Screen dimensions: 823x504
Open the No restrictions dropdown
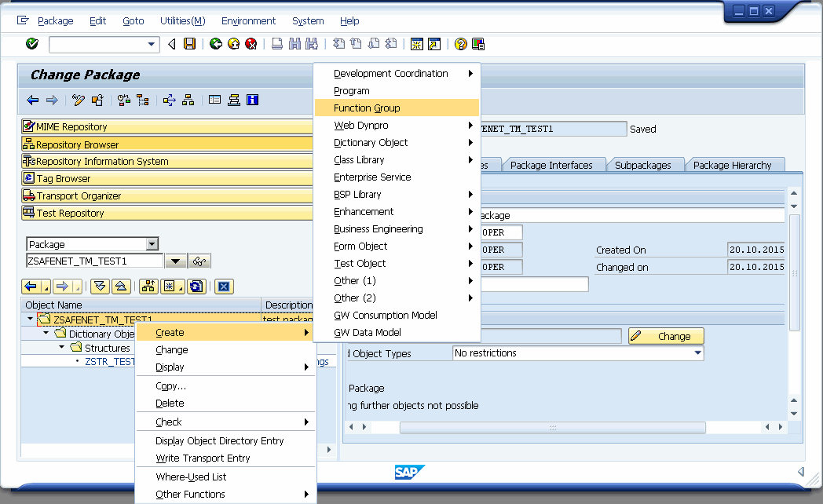pyautogui.click(x=697, y=353)
